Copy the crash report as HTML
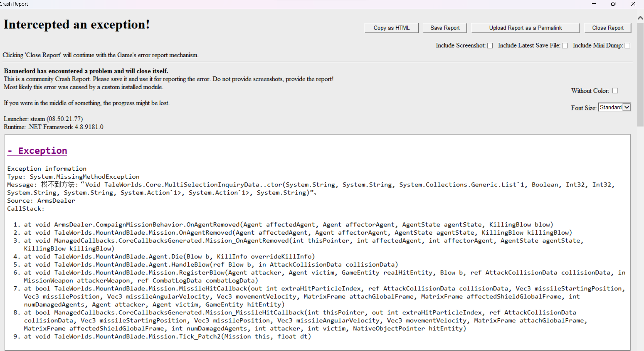 click(391, 28)
